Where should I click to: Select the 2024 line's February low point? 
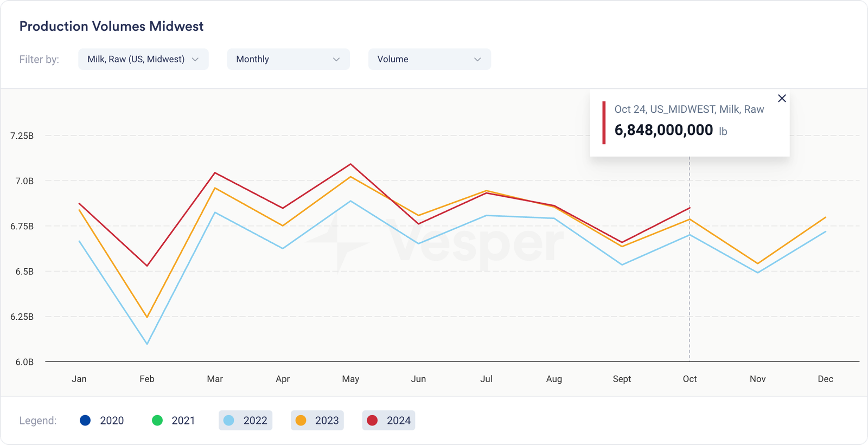point(147,266)
